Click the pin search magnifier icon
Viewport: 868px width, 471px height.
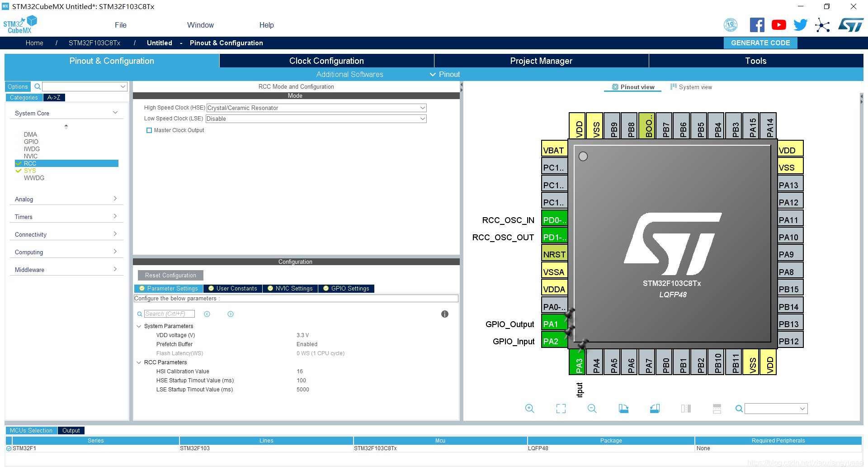click(739, 409)
